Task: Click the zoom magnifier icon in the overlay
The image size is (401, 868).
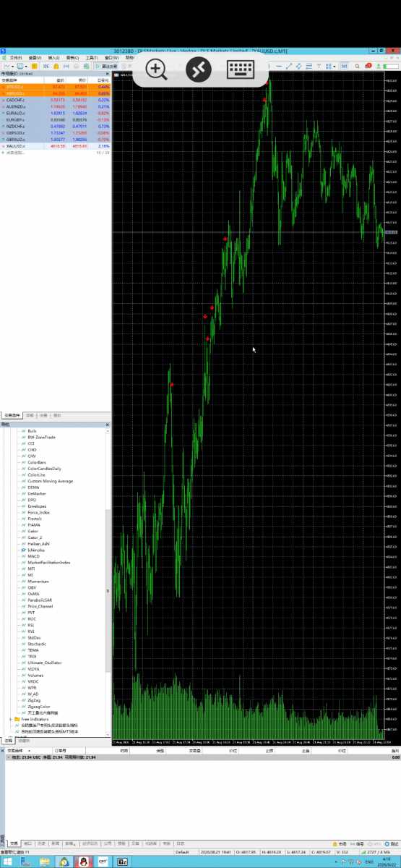Action: tap(157, 69)
